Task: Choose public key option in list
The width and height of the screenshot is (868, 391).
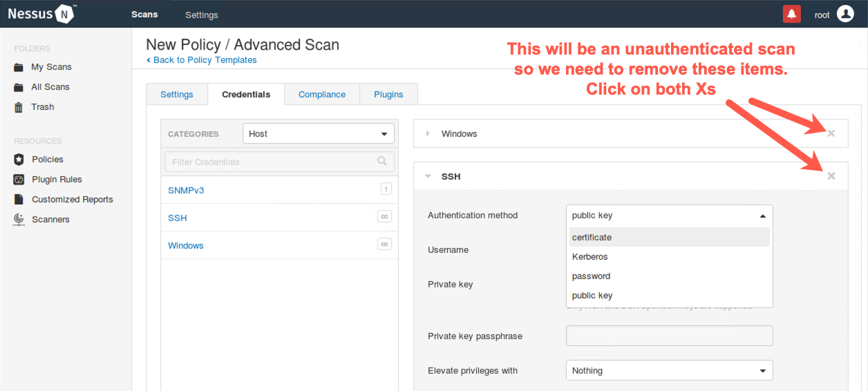Action: click(x=669, y=295)
